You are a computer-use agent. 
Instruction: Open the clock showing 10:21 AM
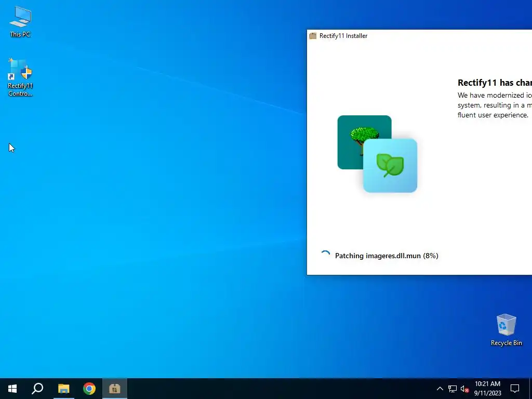(x=487, y=384)
